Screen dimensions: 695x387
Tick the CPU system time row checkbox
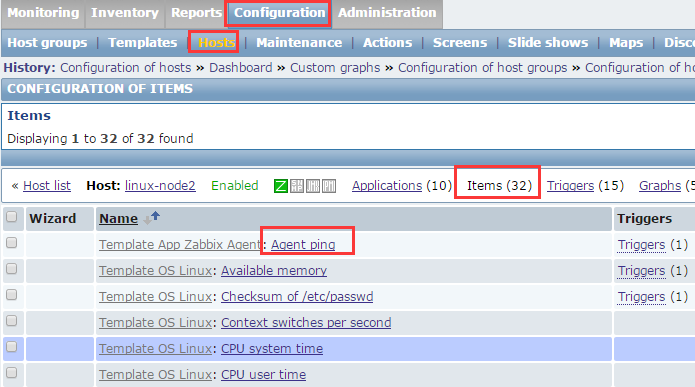(x=12, y=347)
